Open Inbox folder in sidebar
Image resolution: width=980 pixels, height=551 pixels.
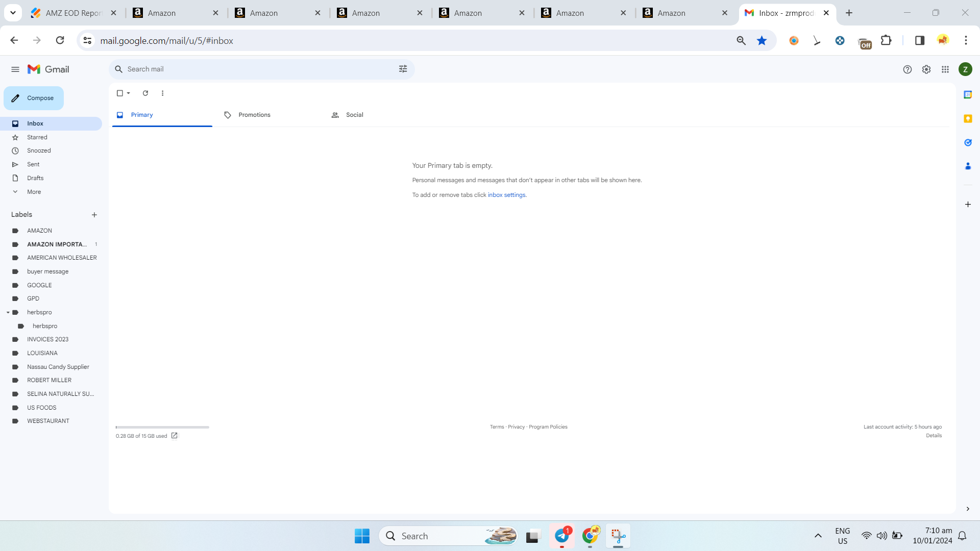51,123
